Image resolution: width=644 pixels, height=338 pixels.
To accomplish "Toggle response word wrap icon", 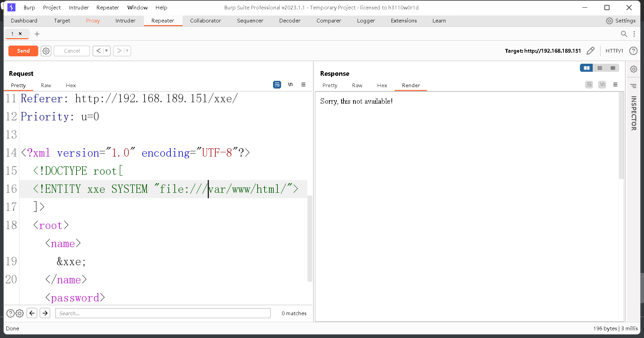I will click(x=589, y=84).
